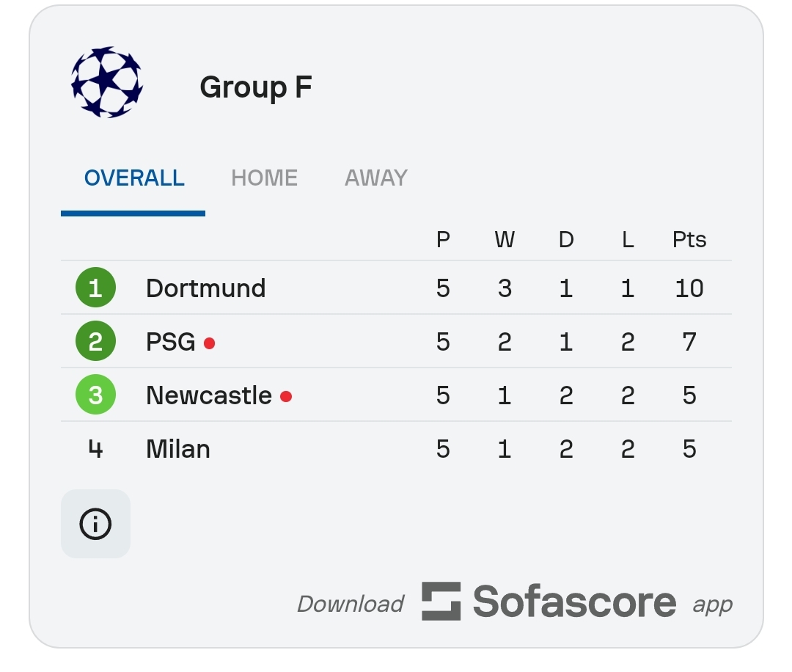Select the Newcastle team name
Viewport: 792px width, 672px height.
[208, 395]
